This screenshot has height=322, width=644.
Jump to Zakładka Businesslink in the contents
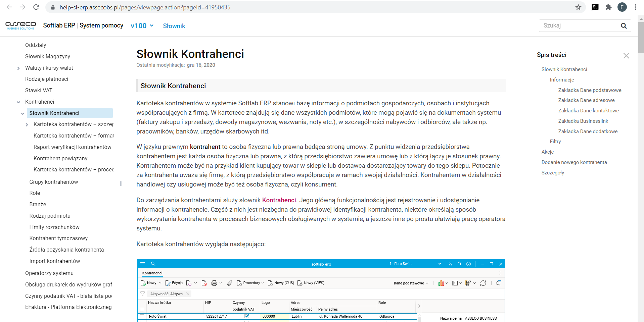[583, 121]
